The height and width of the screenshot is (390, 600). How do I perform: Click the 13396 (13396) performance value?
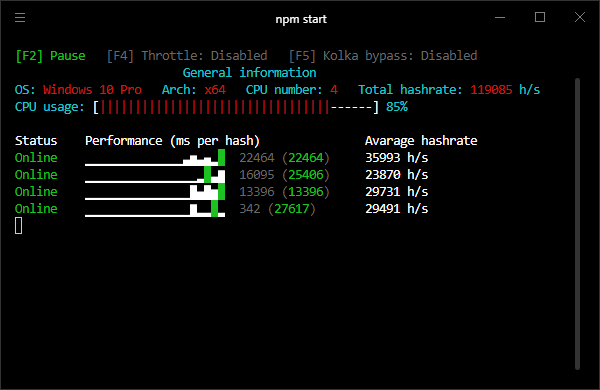click(284, 192)
